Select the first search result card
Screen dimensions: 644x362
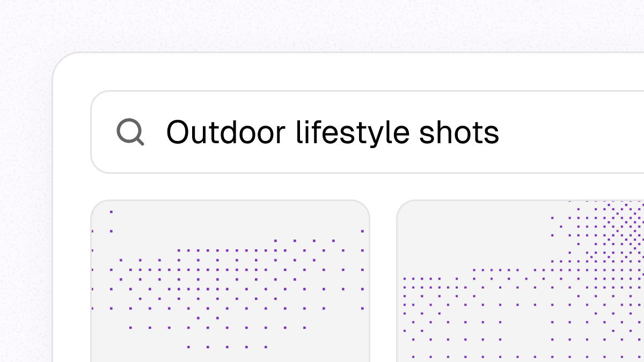[x=230, y=281]
